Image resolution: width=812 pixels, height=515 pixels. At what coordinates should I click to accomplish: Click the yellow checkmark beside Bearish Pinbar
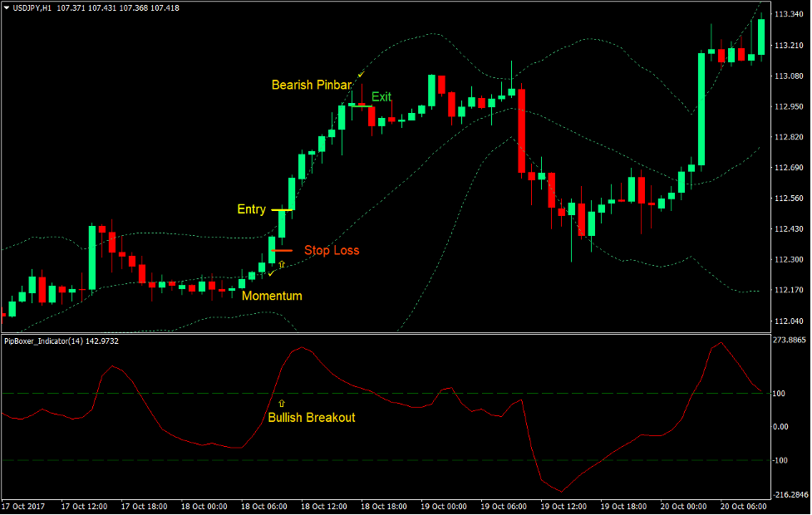click(361, 76)
